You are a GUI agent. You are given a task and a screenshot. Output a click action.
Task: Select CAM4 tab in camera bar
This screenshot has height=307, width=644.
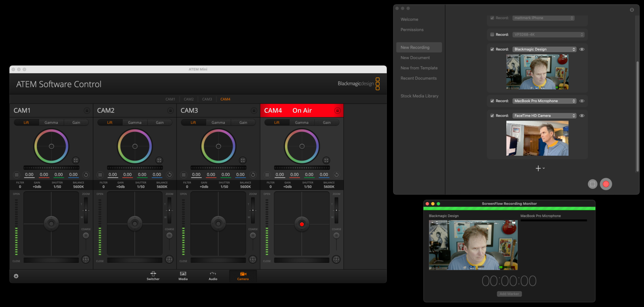pos(225,99)
